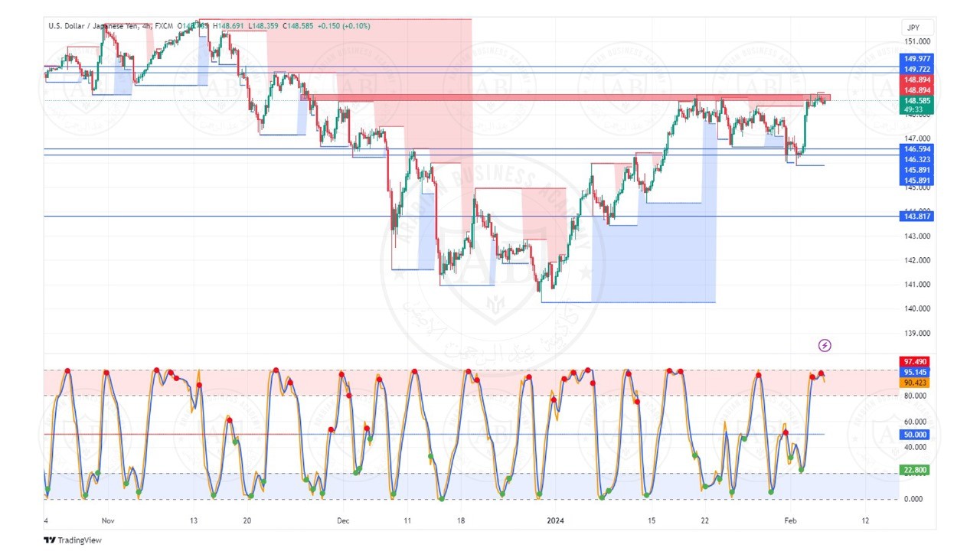Click the 4h interval in the chart title

(x=145, y=26)
